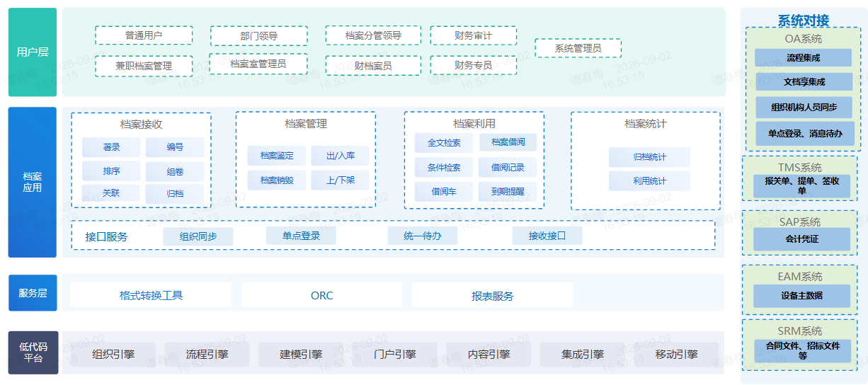The height and width of the screenshot is (385, 868).
Task: Select 报关单、提单、签收单 under TMS系统
Action: pos(801,186)
